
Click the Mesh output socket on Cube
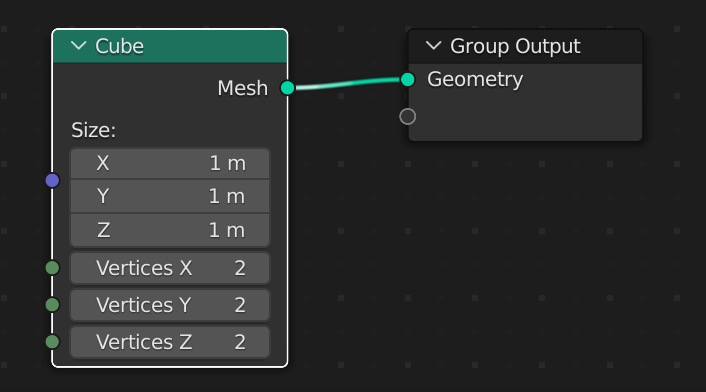pyautogui.click(x=287, y=88)
